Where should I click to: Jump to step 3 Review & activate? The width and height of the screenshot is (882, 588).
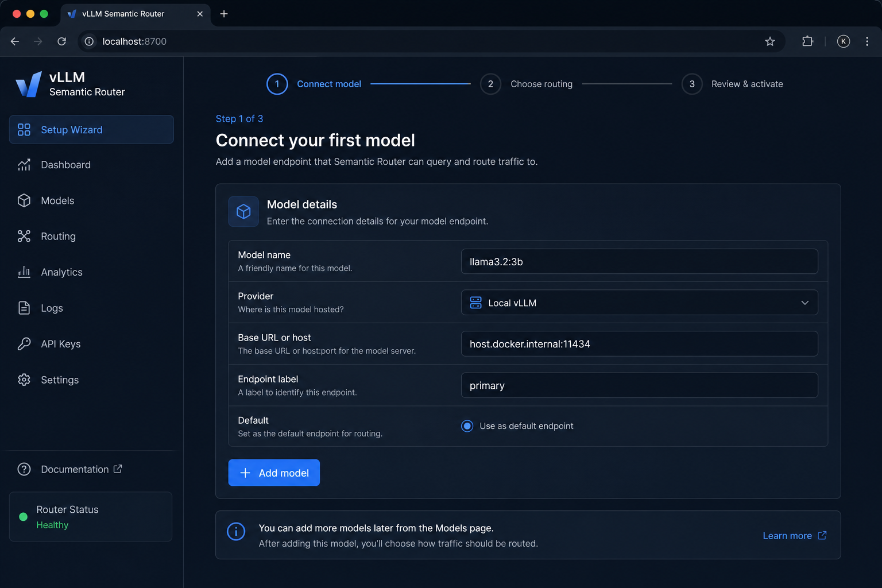732,84
